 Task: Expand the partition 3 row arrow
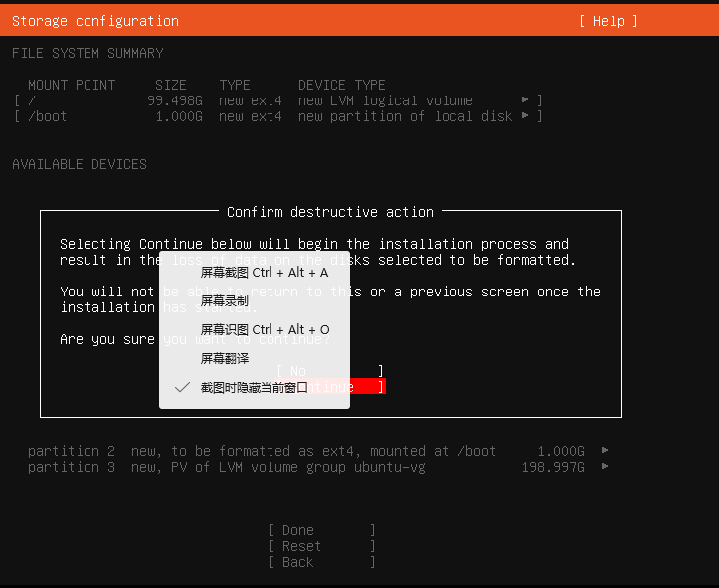click(x=605, y=466)
